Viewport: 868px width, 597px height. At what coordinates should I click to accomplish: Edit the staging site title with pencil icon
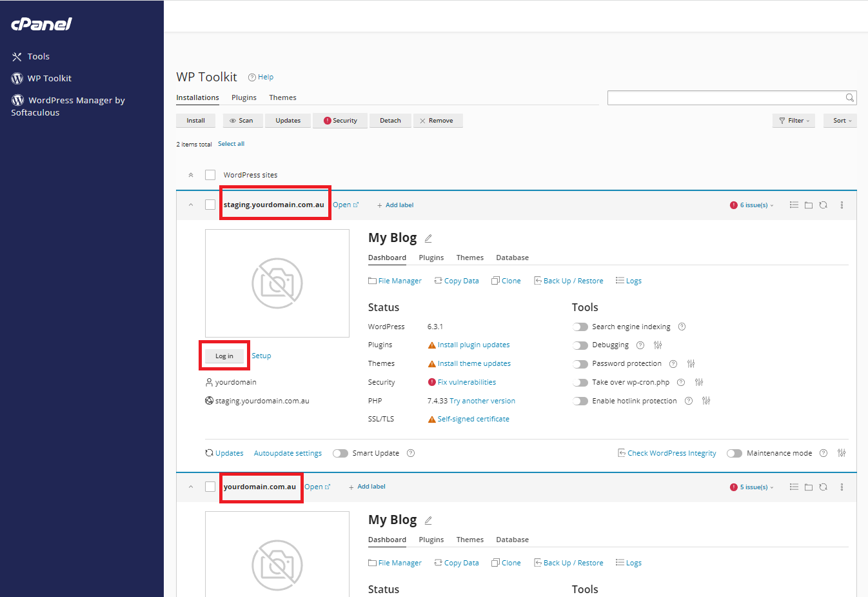point(428,238)
